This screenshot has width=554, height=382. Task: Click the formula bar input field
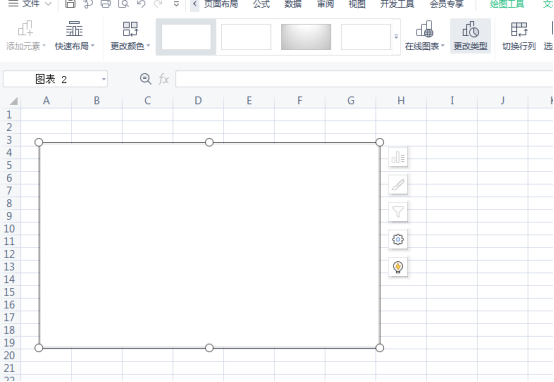364,79
